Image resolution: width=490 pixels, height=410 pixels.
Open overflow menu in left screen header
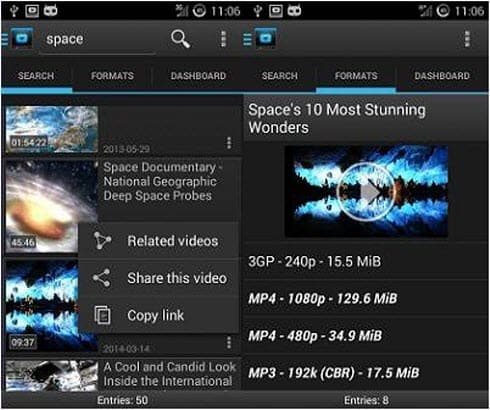tap(224, 39)
